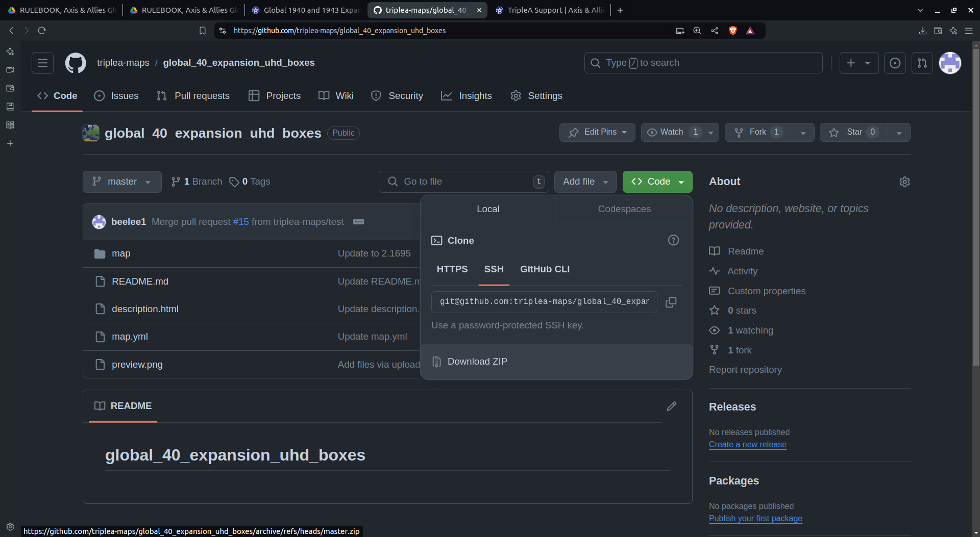Switch to the Issues tab
Image resolution: width=980 pixels, height=537 pixels.
pyautogui.click(x=116, y=96)
